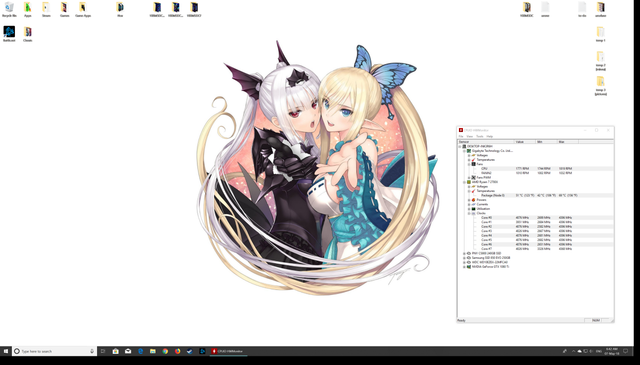Launch Google Chrome from the taskbar

coord(165,351)
